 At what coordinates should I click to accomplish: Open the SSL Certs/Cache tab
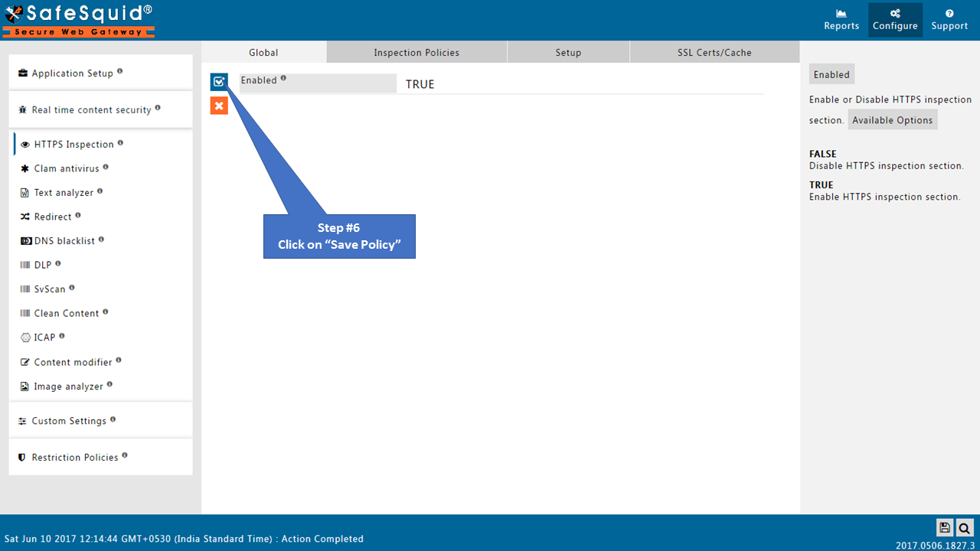tap(714, 53)
